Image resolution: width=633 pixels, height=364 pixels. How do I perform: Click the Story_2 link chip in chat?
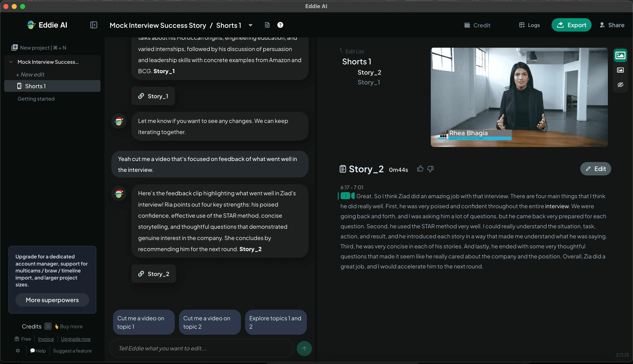154,274
